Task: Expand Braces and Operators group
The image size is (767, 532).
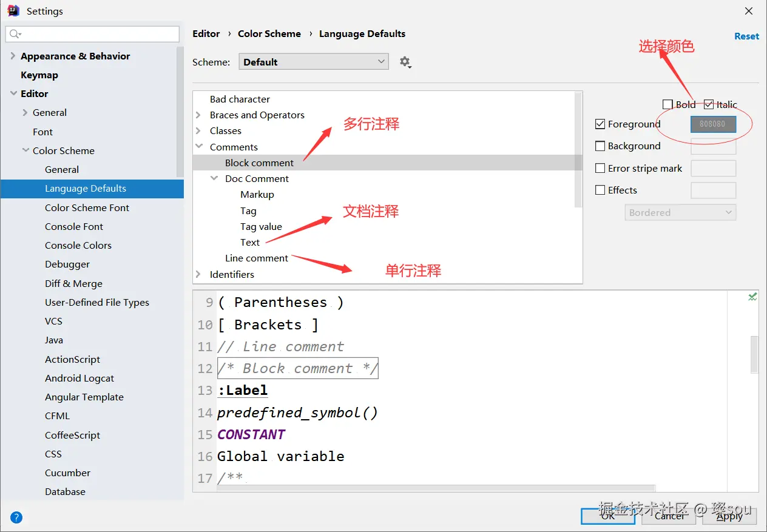Action: point(198,115)
